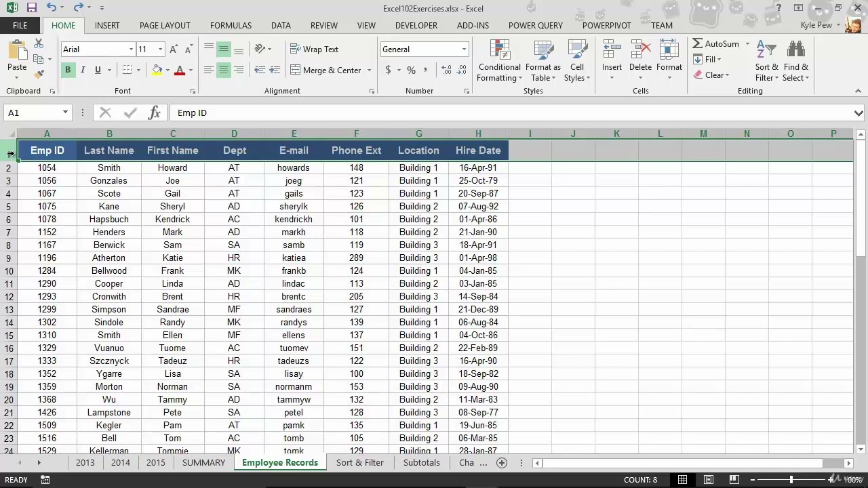868x488 pixels.
Task: Switch to Page Break Preview icon
Action: (x=734, y=480)
